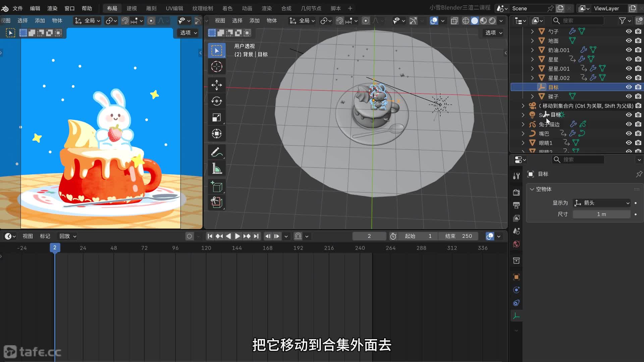Switch viewport to solid shading mode
Screen dimensions: 644x362
[475, 21]
